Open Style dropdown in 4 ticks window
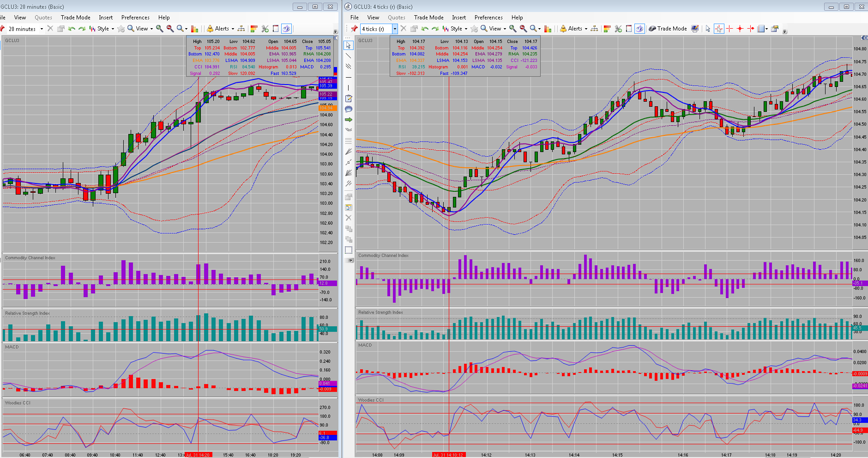 (455, 29)
